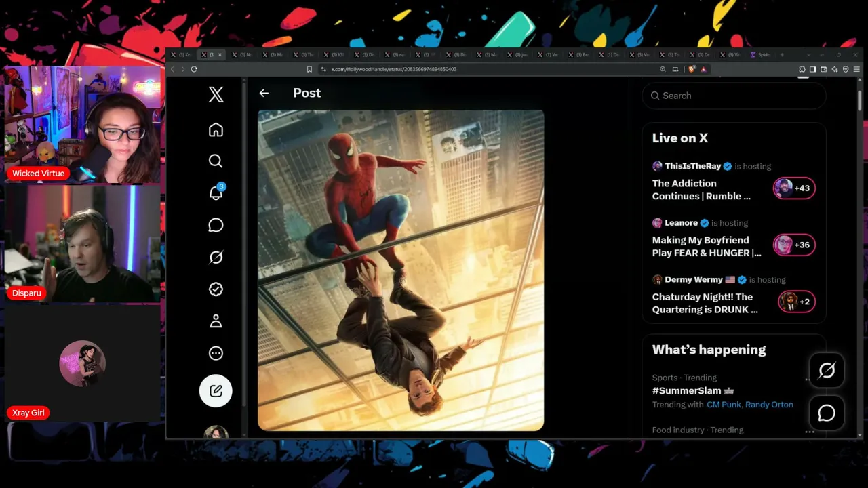Click browser Forward arrow
The height and width of the screenshot is (488, 868).
[x=182, y=69]
